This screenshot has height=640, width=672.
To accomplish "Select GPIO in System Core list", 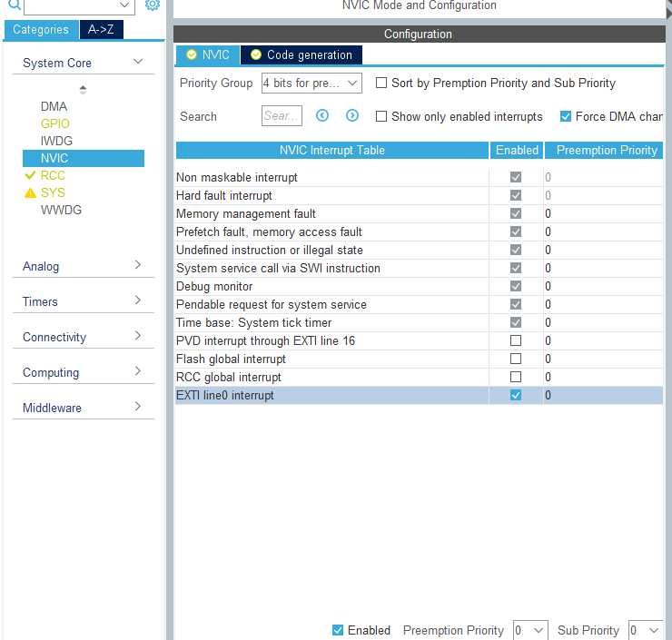I will (x=54, y=123).
